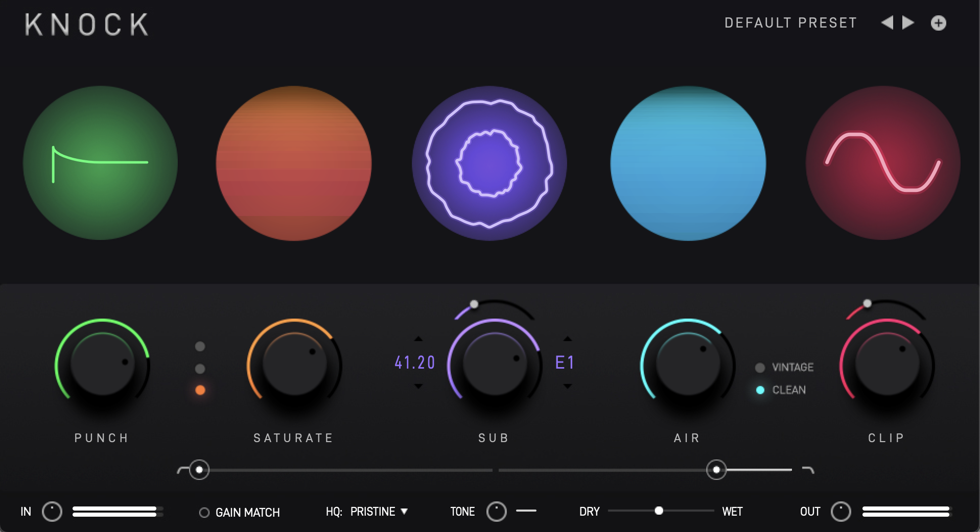Click the green Punch envelope orb
The image size is (980, 532).
(101, 163)
